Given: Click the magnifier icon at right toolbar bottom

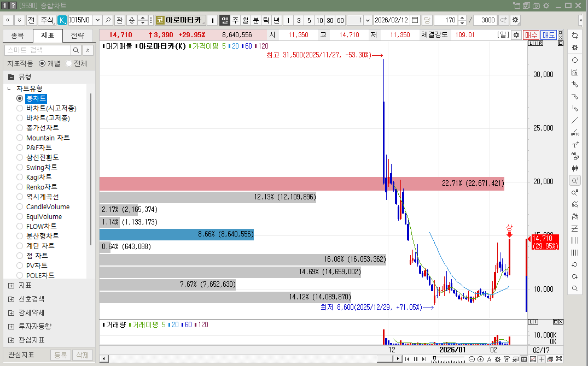Looking at the screenshot, I should click(574, 288).
